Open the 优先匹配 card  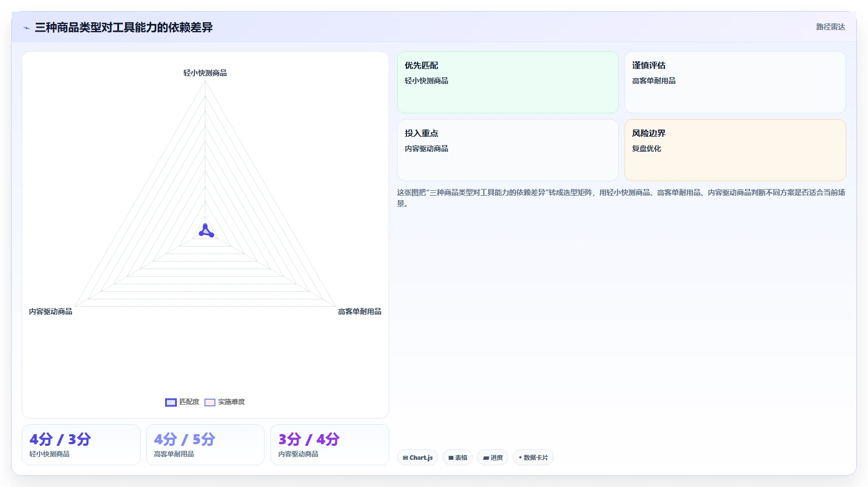[x=508, y=82]
